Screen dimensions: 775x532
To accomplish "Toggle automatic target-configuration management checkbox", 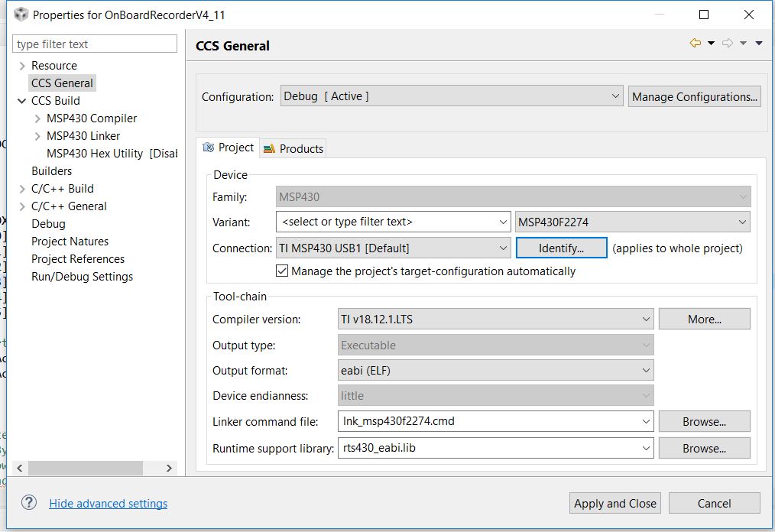I will pos(282,271).
